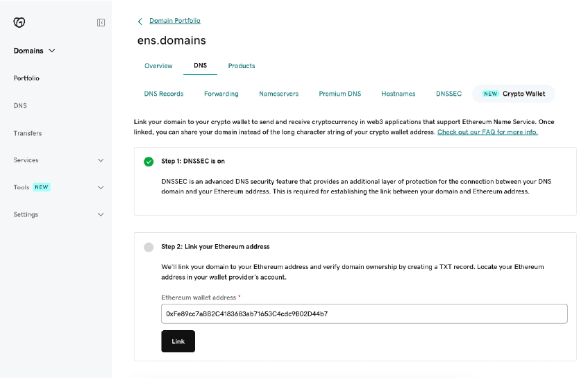Click the gray Step 2 status circle
The image size is (588, 378).
pyautogui.click(x=149, y=247)
